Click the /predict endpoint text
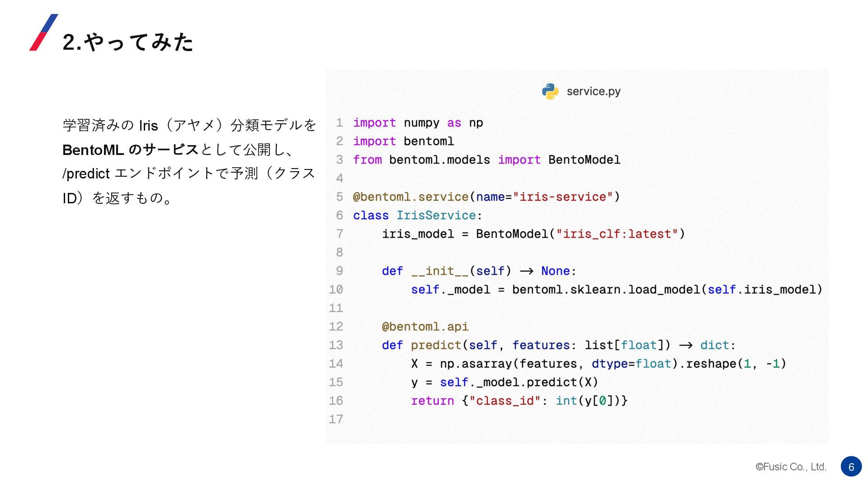Image resolution: width=868 pixels, height=488 pixels. click(86, 174)
